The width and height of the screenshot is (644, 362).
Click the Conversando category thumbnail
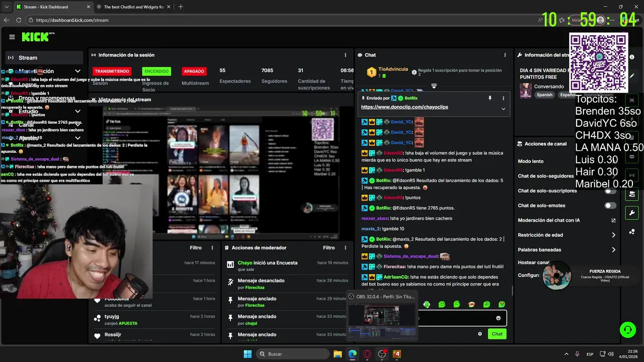click(526, 90)
